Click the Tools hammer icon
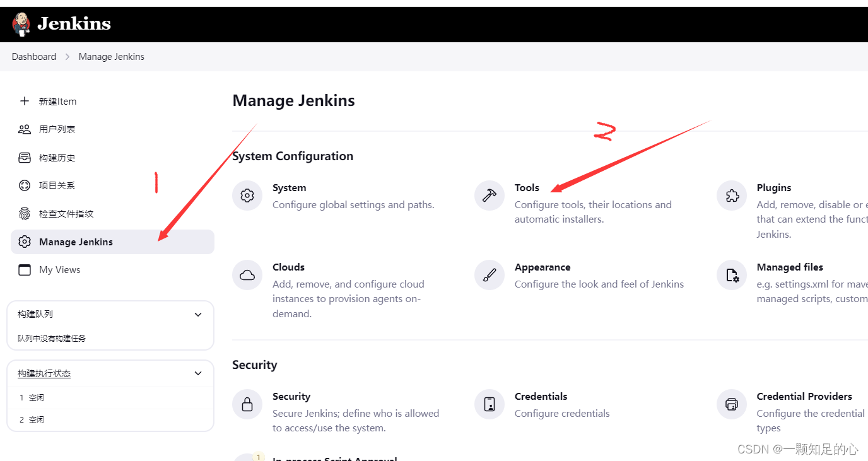The width and height of the screenshot is (868, 461). 490,195
